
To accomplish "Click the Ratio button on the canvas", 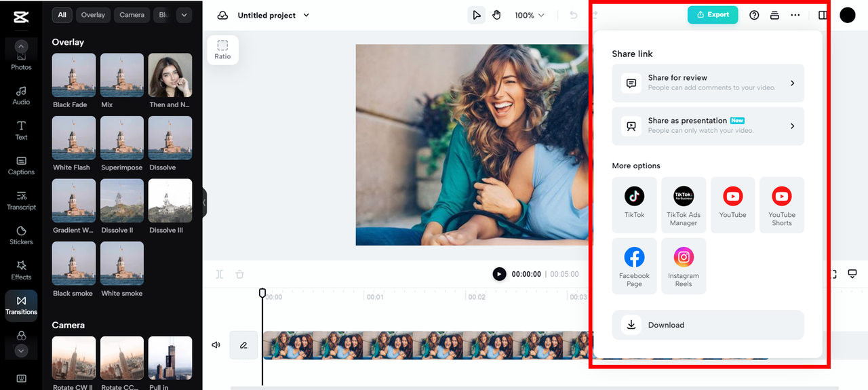I will pyautogui.click(x=222, y=50).
